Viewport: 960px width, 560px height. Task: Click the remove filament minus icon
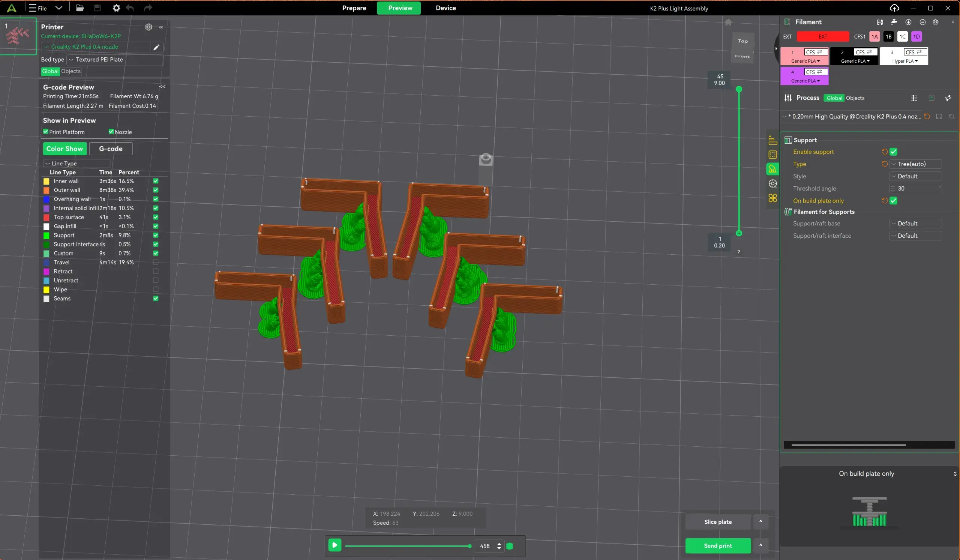pyautogui.click(x=922, y=22)
